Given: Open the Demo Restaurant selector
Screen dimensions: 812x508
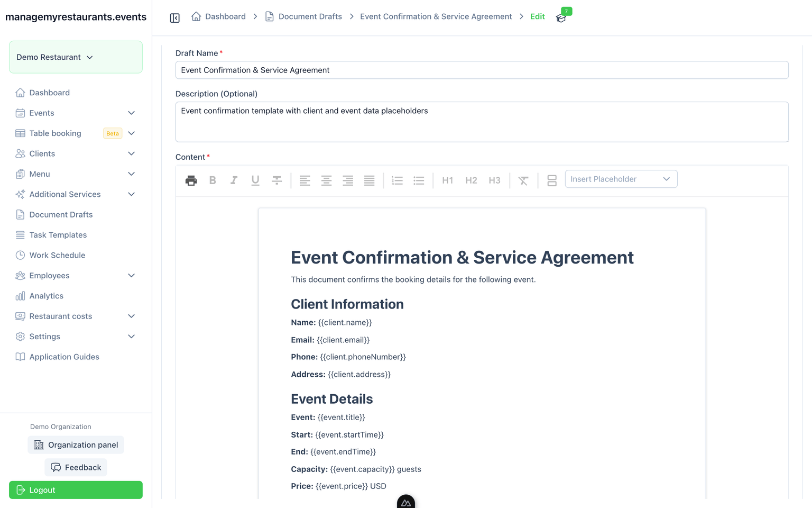Looking at the screenshot, I should [76, 57].
